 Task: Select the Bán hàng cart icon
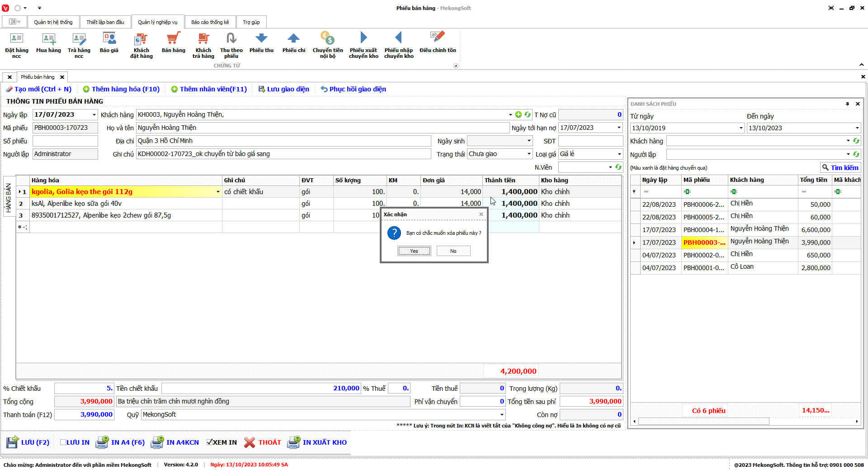pyautogui.click(x=173, y=39)
